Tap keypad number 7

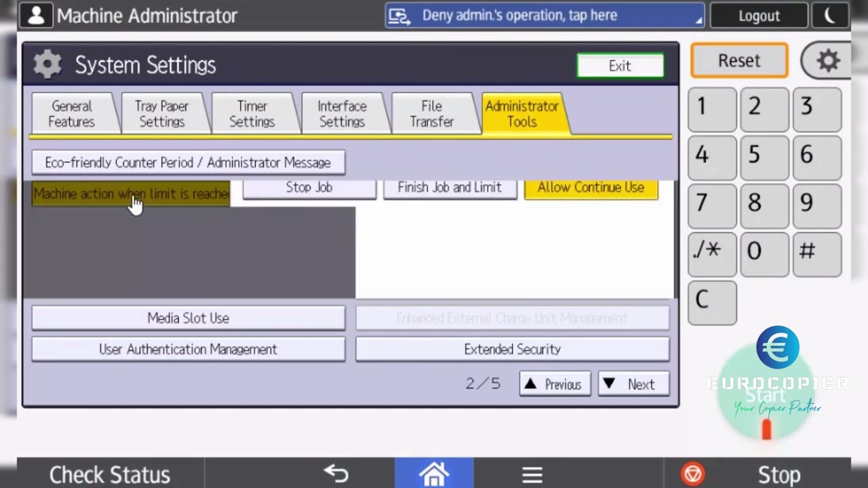coord(712,205)
